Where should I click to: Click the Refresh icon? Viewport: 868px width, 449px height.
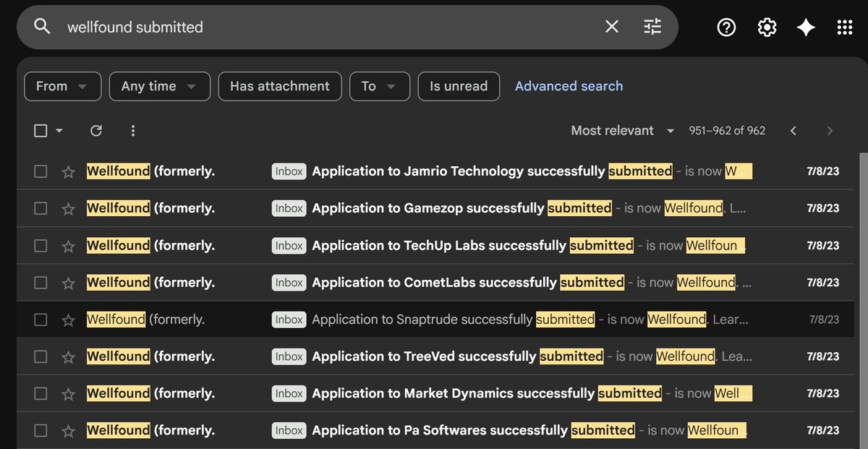(95, 131)
